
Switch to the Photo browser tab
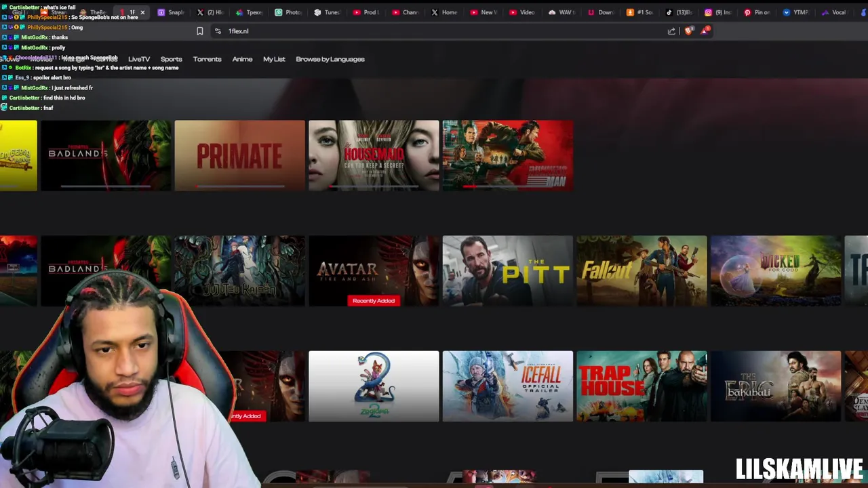(289, 12)
